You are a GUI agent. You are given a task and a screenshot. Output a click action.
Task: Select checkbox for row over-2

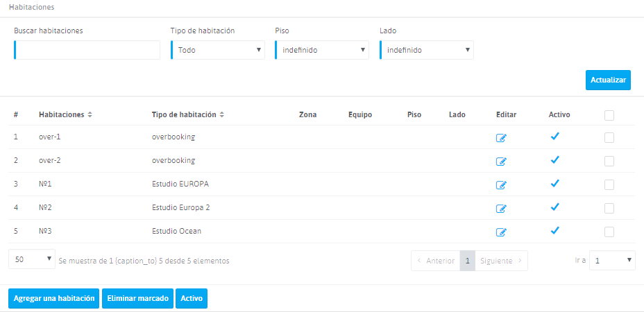click(x=609, y=161)
